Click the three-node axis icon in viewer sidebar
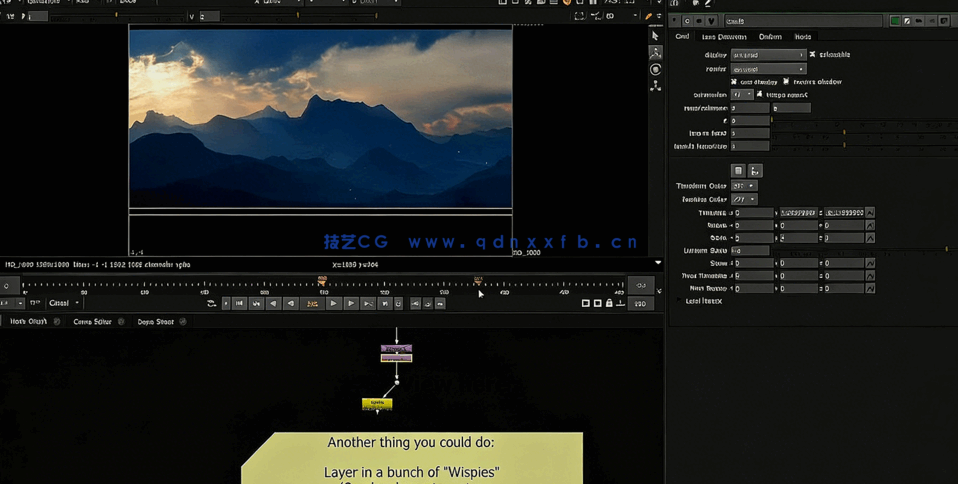 (655, 87)
